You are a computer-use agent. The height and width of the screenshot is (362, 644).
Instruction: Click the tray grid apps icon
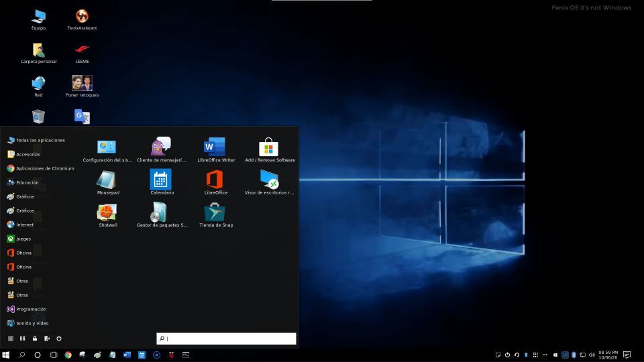tap(535, 355)
